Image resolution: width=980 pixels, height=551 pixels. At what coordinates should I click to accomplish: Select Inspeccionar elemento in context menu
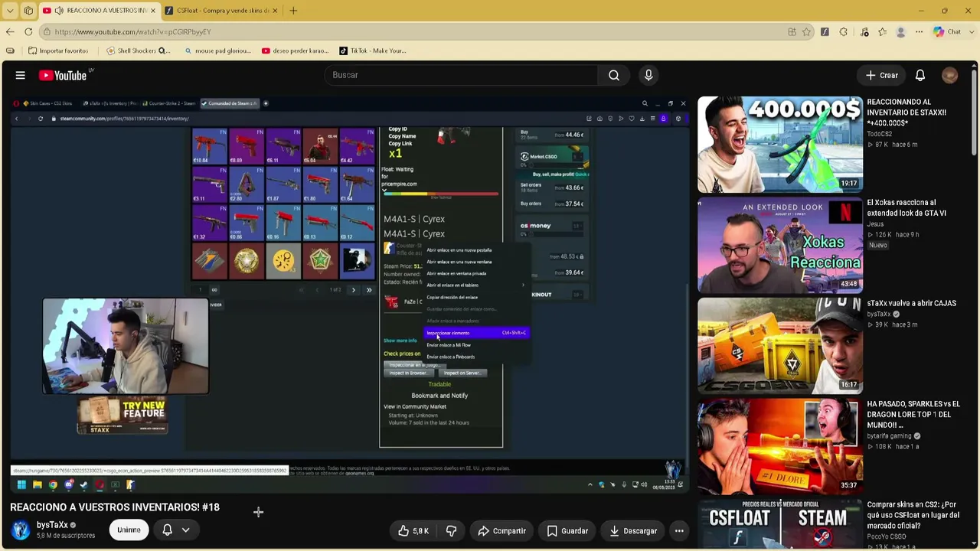tap(476, 333)
